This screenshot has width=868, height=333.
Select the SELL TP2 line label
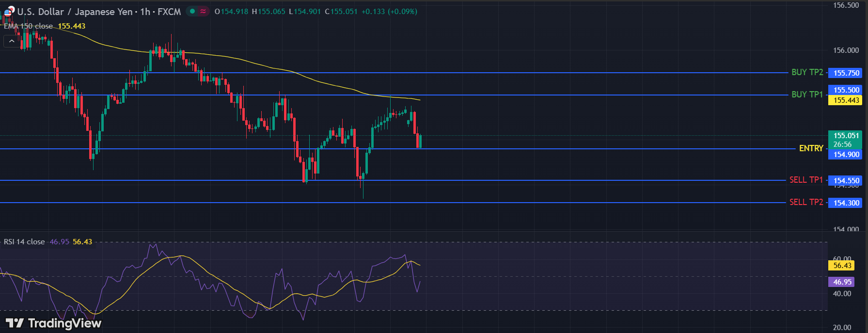[806, 202]
